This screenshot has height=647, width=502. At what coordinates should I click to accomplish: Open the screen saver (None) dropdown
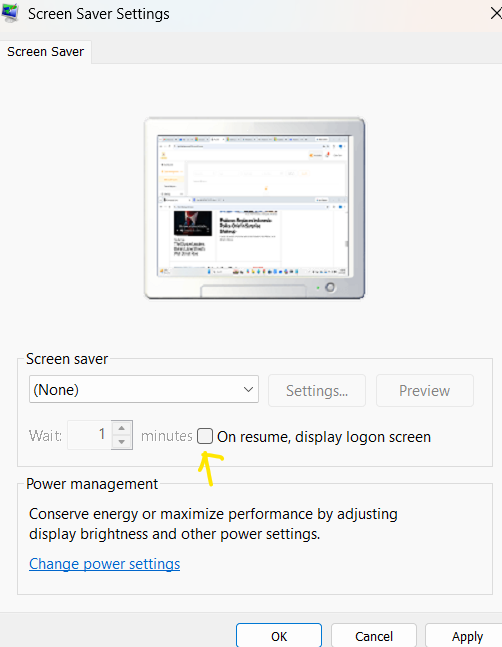pyautogui.click(x=144, y=389)
